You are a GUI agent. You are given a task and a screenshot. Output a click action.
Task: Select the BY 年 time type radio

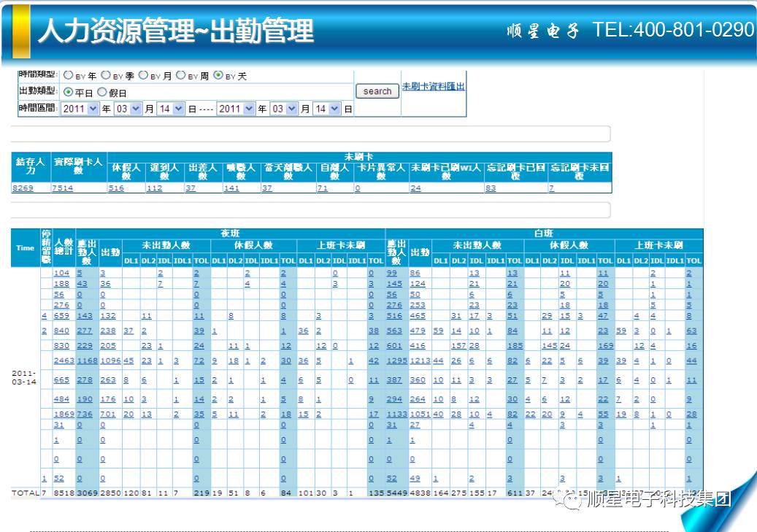[x=69, y=75]
